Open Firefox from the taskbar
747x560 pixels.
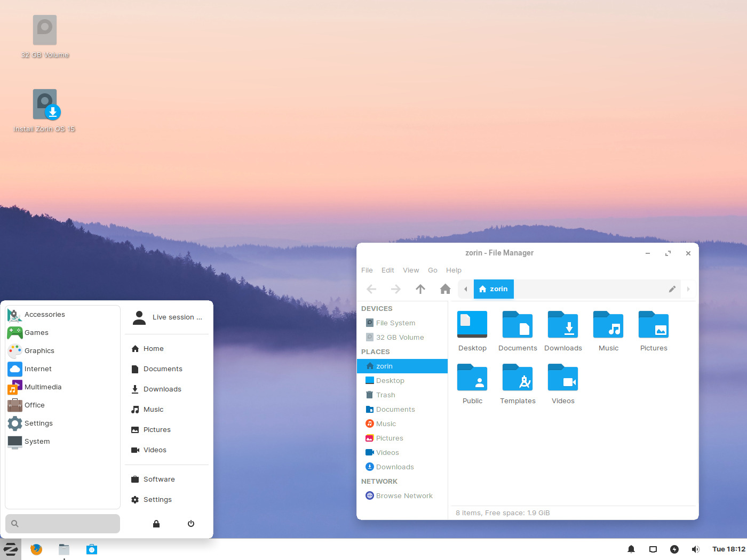coord(36,549)
